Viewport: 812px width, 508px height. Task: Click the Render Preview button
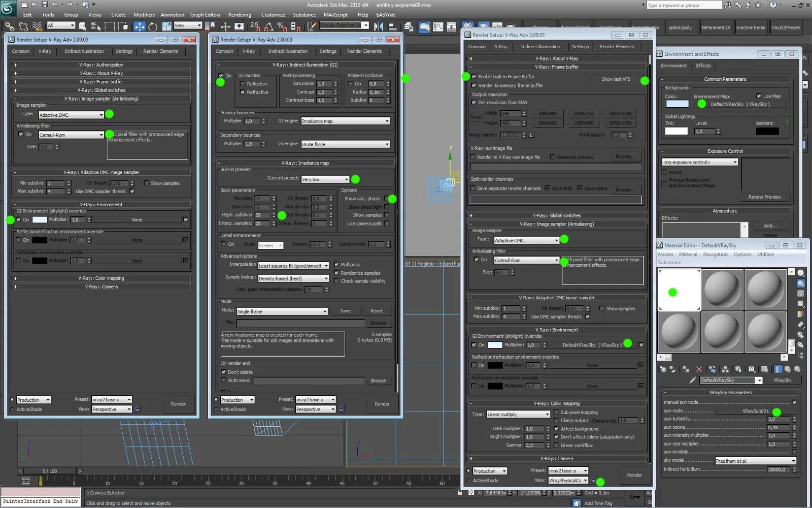[x=764, y=197]
